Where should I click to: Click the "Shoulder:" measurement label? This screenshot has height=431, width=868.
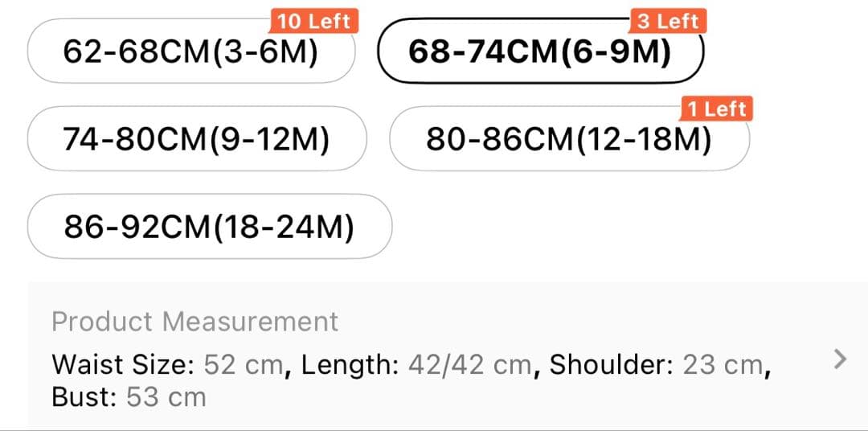click(x=612, y=365)
